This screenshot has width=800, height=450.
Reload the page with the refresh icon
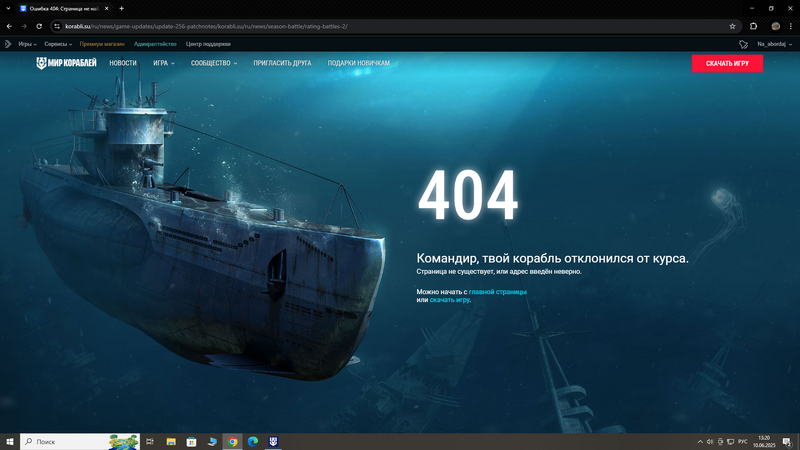39,26
